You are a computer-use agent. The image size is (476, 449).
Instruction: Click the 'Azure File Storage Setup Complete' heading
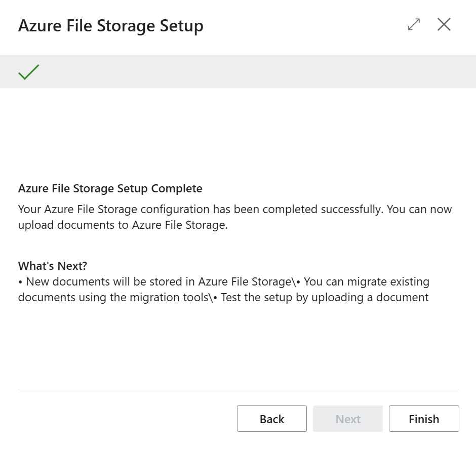(110, 189)
